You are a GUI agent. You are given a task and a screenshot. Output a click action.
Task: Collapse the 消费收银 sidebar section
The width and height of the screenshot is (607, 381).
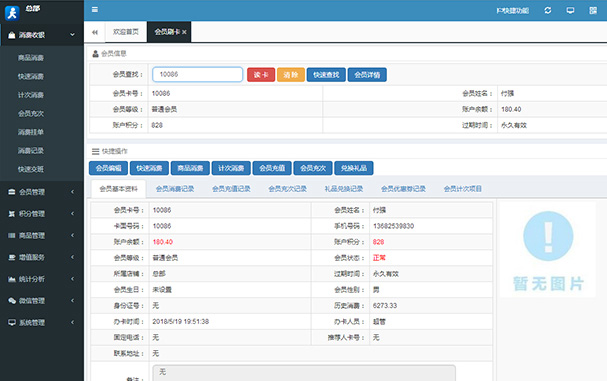coord(42,35)
